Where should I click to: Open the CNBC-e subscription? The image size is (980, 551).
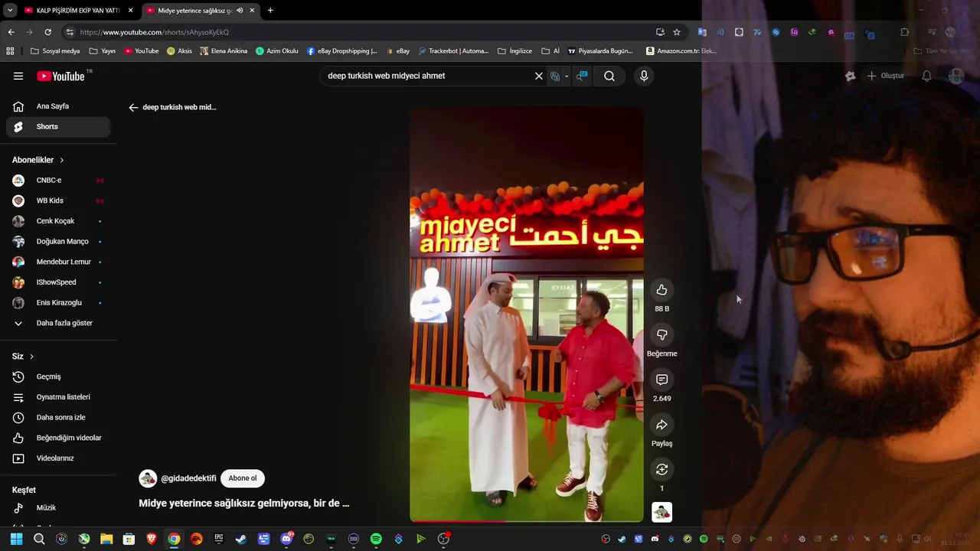coord(58,180)
